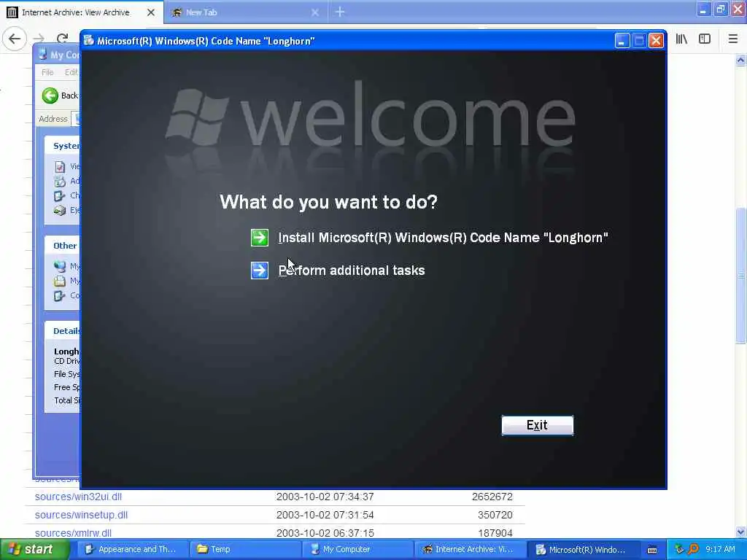This screenshot has height=560, width=747.
Task: Switch to My Computer taskbar item
Action: click(x=357, y=550)
